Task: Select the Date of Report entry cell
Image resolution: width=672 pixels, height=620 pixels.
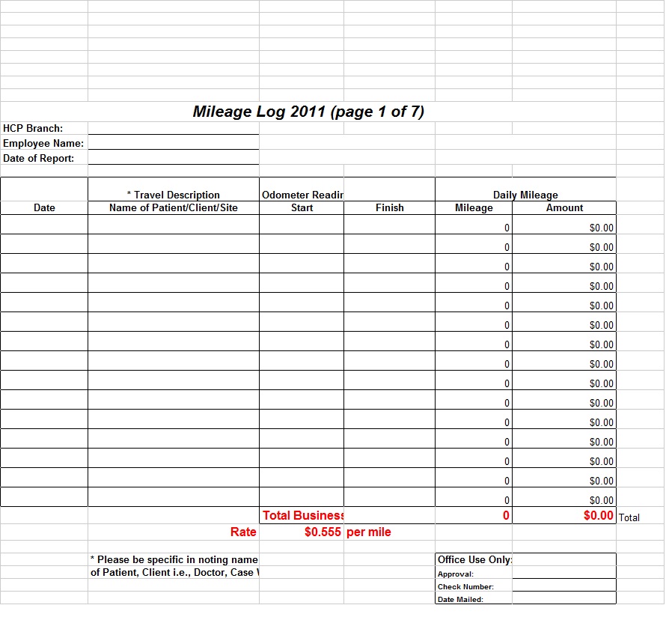Action: [x=173, y=158]
